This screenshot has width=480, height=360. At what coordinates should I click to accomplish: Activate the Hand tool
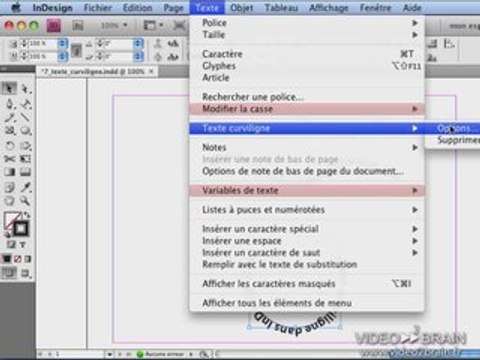point(9,201)
